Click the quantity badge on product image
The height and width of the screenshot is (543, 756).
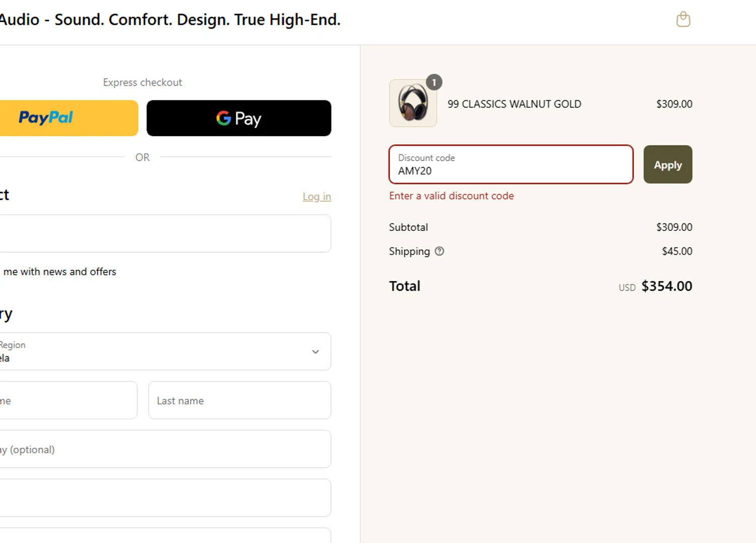pyautogui.click(x=434, y=82)
